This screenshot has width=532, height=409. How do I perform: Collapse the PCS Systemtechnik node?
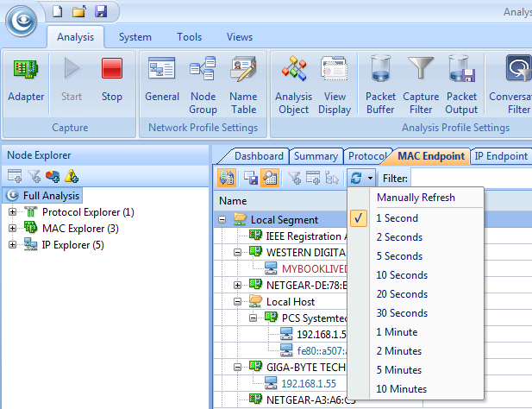(253, 318)
